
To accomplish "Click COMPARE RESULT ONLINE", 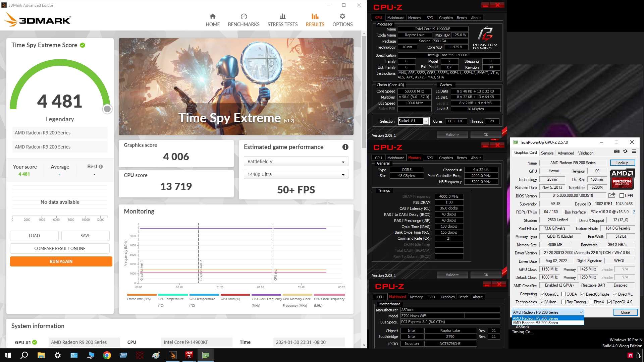I will pos(60,248).
